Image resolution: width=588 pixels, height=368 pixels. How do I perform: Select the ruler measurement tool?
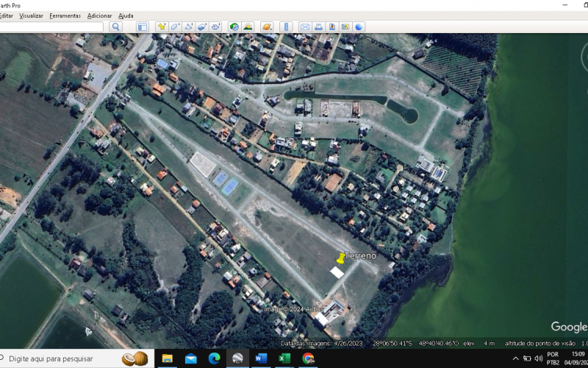coord(286,27)
